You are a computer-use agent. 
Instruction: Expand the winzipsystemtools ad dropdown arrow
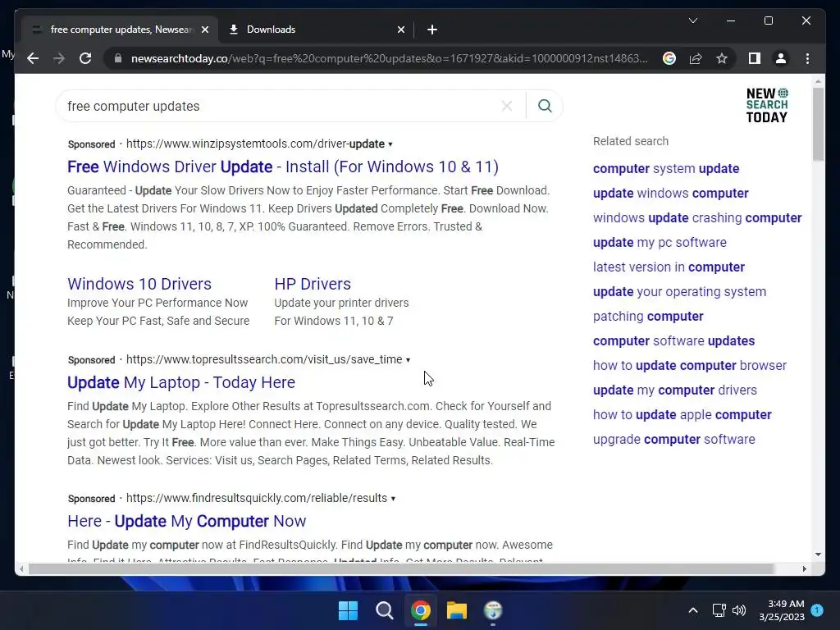point(390,144)
